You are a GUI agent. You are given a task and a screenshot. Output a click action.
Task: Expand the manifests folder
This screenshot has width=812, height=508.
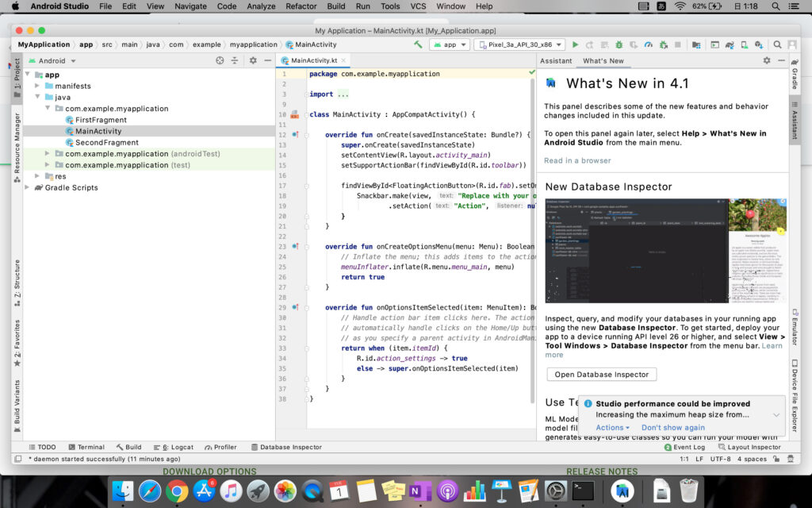pos(37,86)
